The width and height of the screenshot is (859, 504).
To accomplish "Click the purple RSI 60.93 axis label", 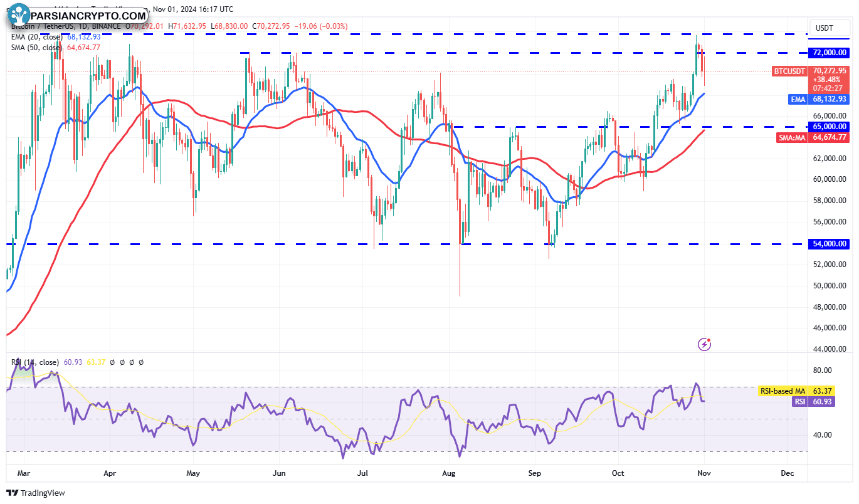I will point(814,402).
